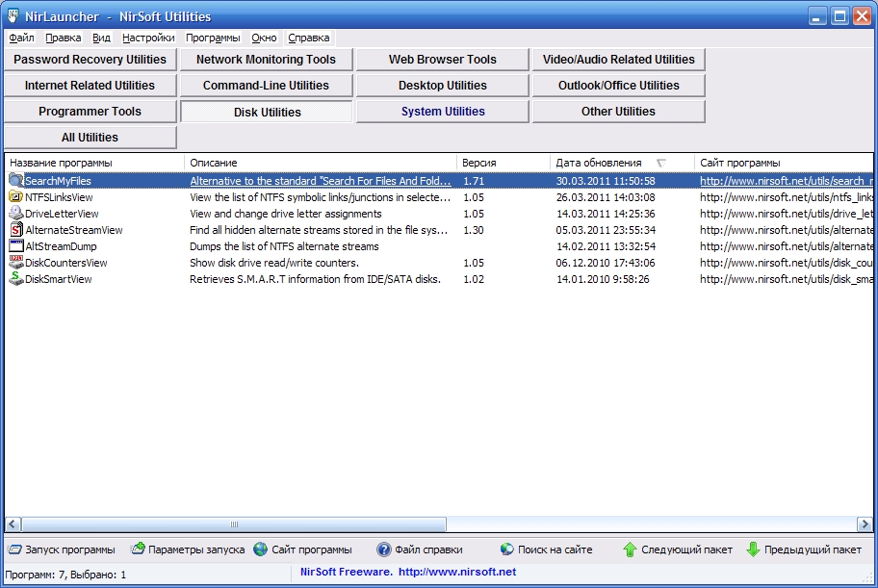Select the DiskCountersView row name
Viewport: 878px width, 588px height.
(66, 262)
